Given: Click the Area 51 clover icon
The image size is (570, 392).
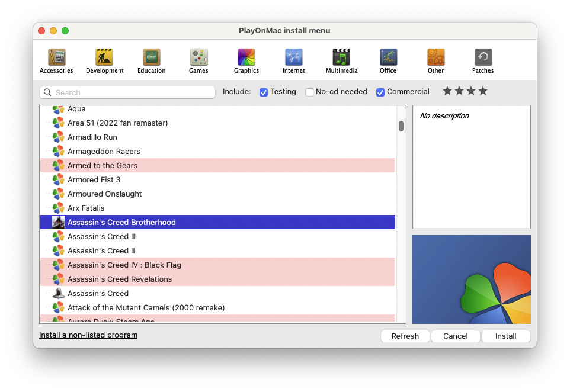Looking at the screenshot, I should [59, 123].
